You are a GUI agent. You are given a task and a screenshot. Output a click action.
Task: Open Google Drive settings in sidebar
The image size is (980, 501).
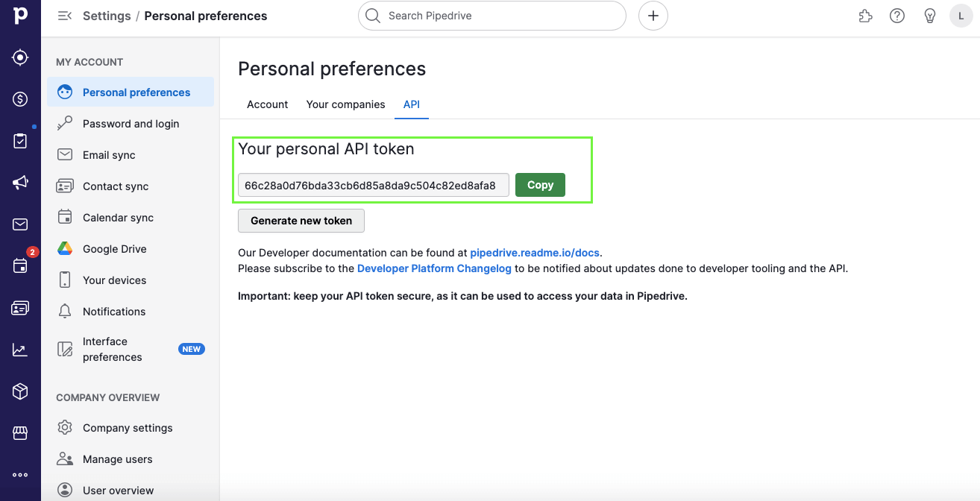click(x=114, y=249)
